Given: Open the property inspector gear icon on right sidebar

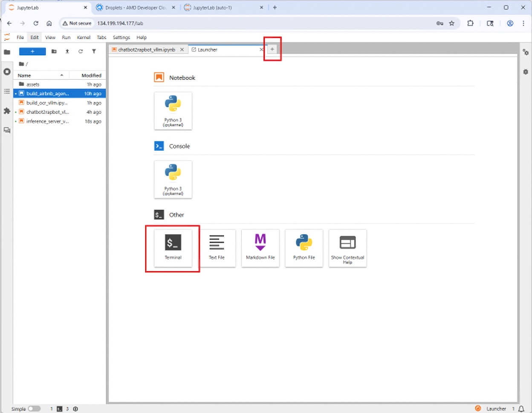Looking at the screenshot, I should point(526,52).
